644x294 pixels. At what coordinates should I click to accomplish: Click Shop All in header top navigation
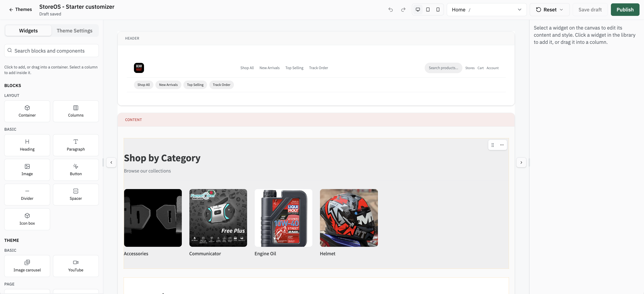point(247,68)
